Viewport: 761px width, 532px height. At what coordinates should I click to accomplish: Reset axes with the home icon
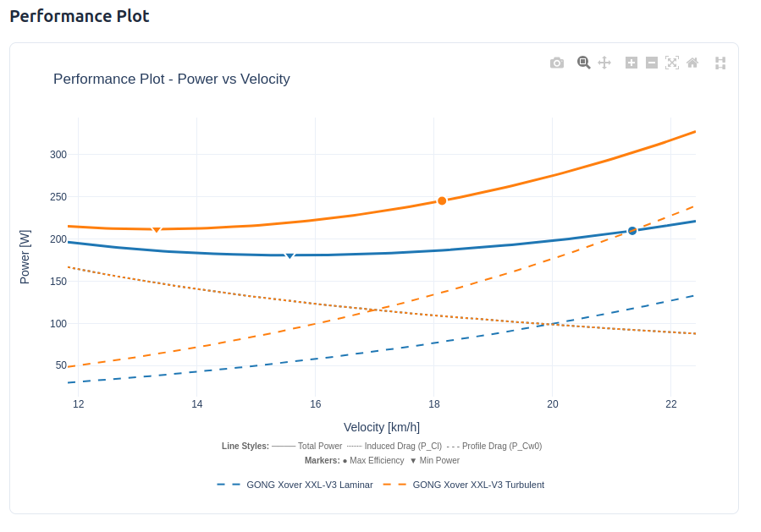[692, 63]
